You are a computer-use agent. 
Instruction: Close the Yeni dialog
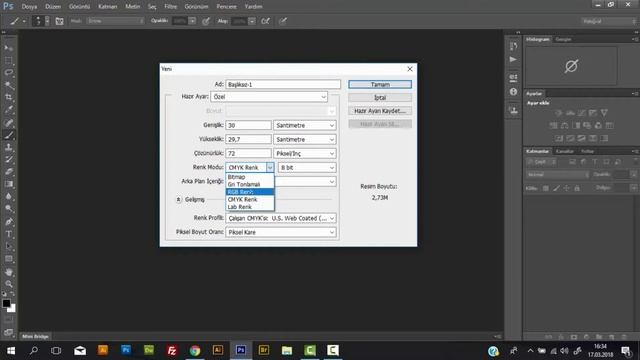click(x=410, y=69)
